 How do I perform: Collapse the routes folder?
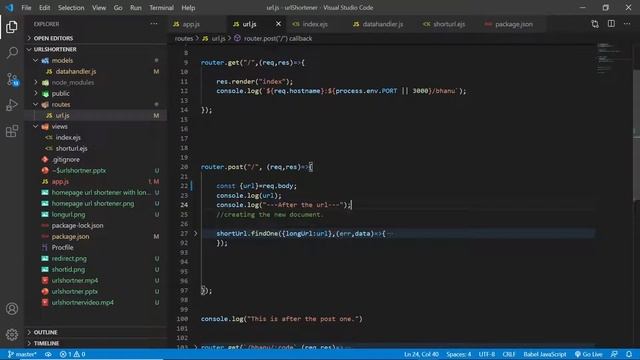tap(61, 104)
